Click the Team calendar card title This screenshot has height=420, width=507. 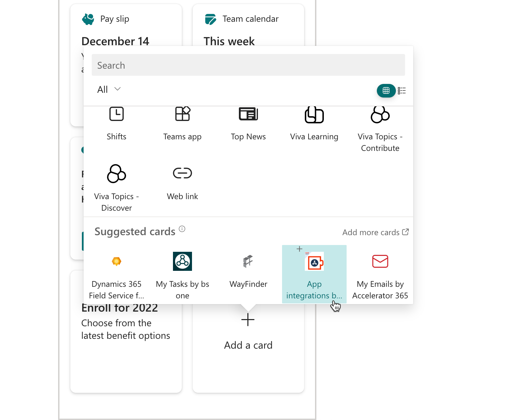click(250, 19)
